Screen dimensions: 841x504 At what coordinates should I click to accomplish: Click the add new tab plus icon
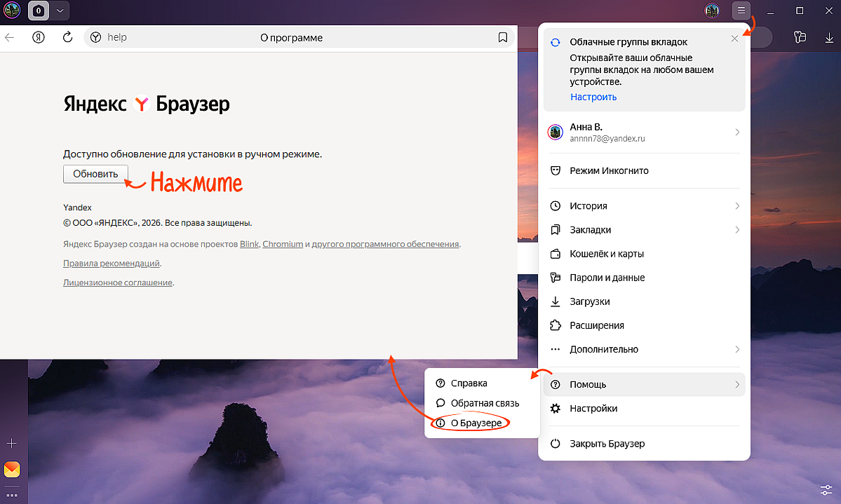tap(11, 444)
